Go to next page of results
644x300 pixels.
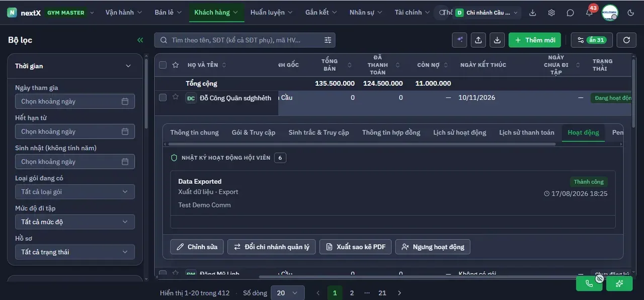[399, 293]
